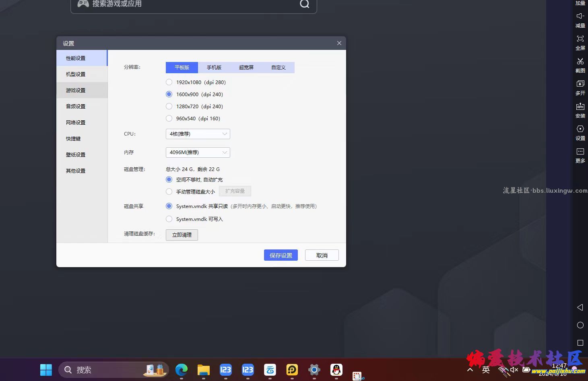
Task: Open the 4096M memory dropdown
Action: tap(198, 152)
